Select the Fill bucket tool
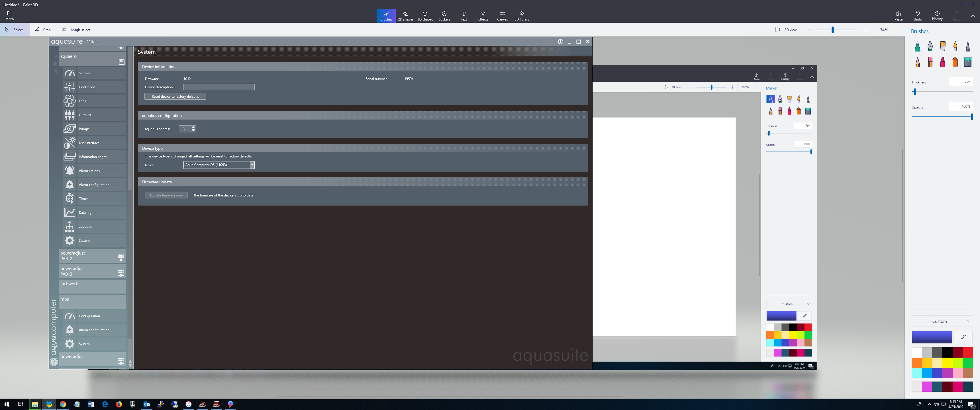This screenshot has height=410, width=980. (x=967, y=61)
